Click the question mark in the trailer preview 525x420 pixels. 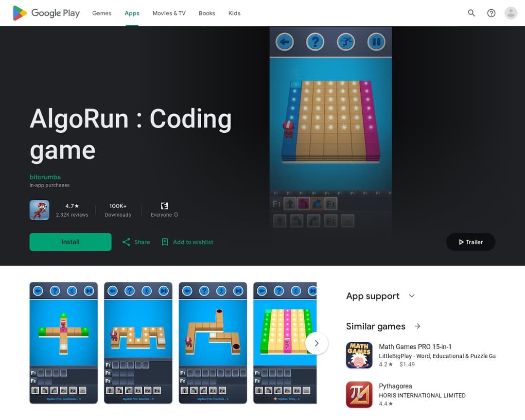point(315,42)
